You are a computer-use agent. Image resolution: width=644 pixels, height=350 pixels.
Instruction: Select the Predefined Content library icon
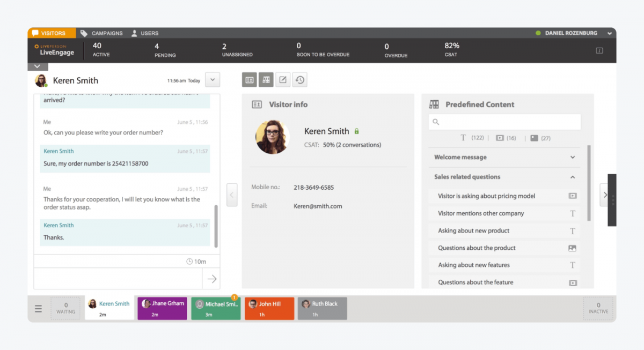coord(266,79)
